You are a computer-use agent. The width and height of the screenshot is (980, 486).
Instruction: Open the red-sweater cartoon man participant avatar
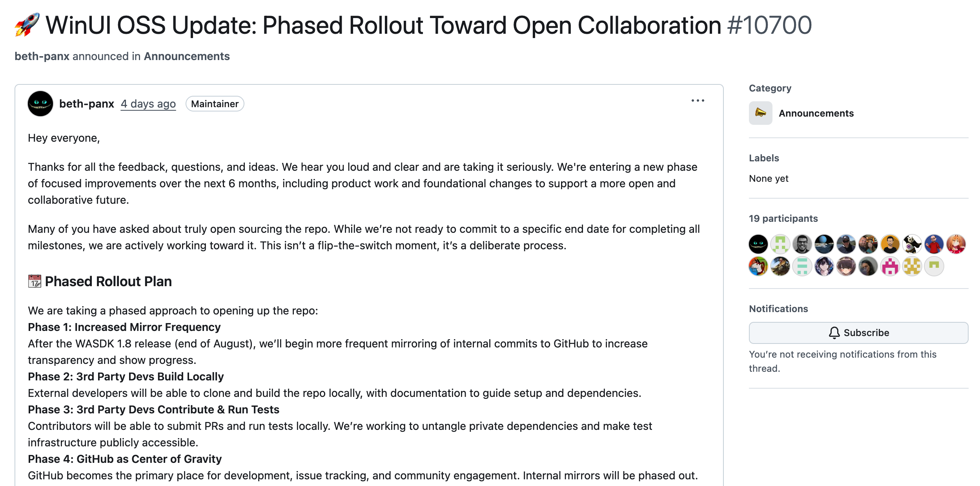[934, 244]
